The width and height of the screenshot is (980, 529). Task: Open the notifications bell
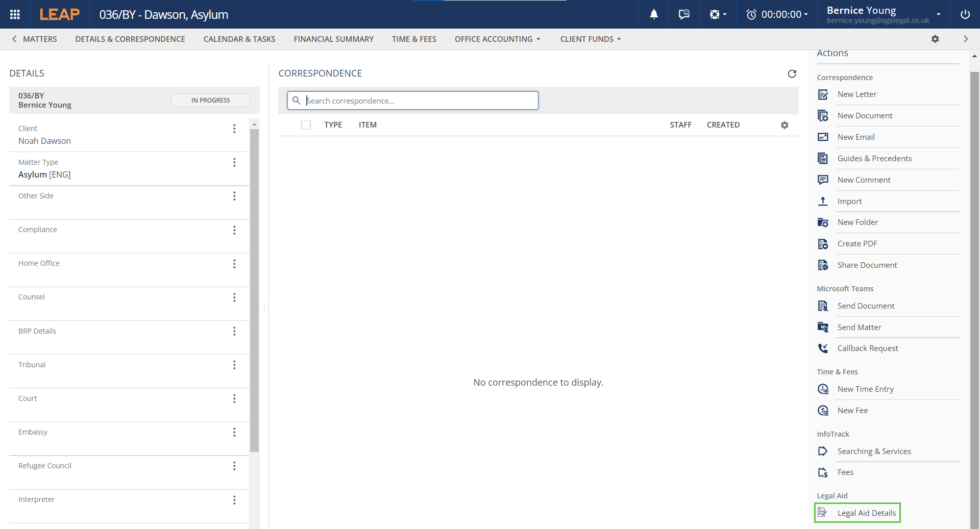[x=654, y=14]
